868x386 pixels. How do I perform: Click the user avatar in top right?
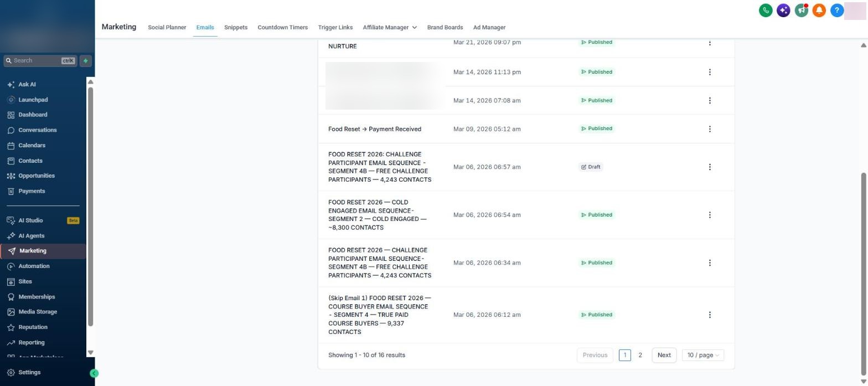855,10
